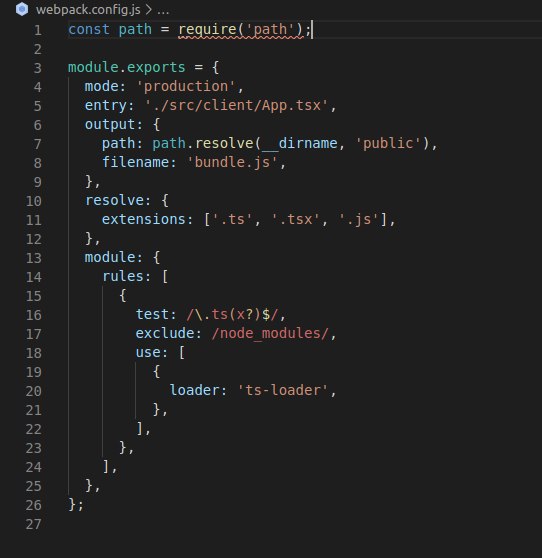Click the '.tsx' string in extensions array

pos(295,220)
